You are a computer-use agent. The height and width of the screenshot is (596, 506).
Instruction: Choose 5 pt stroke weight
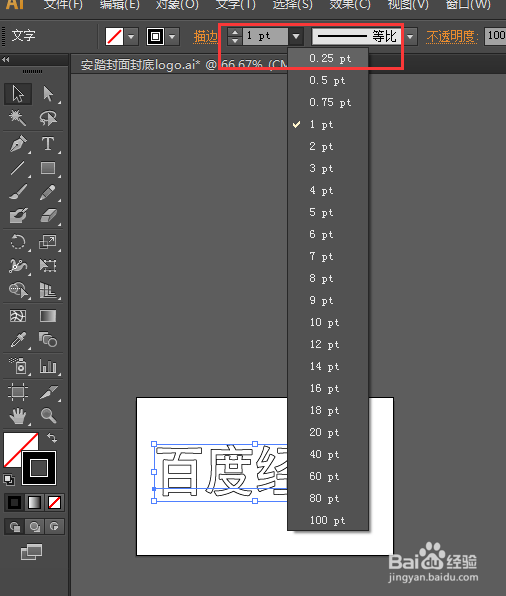(x=328, y=212)
